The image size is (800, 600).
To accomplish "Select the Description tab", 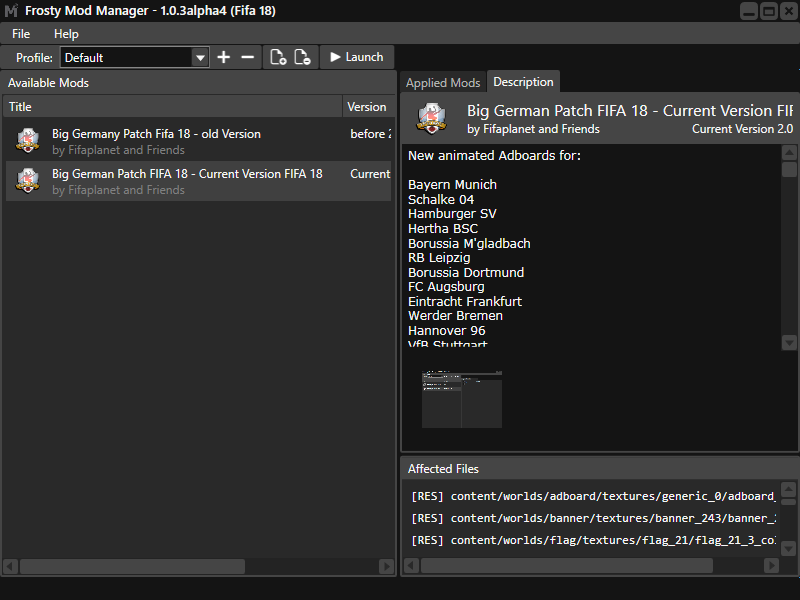I will (523, 82).
